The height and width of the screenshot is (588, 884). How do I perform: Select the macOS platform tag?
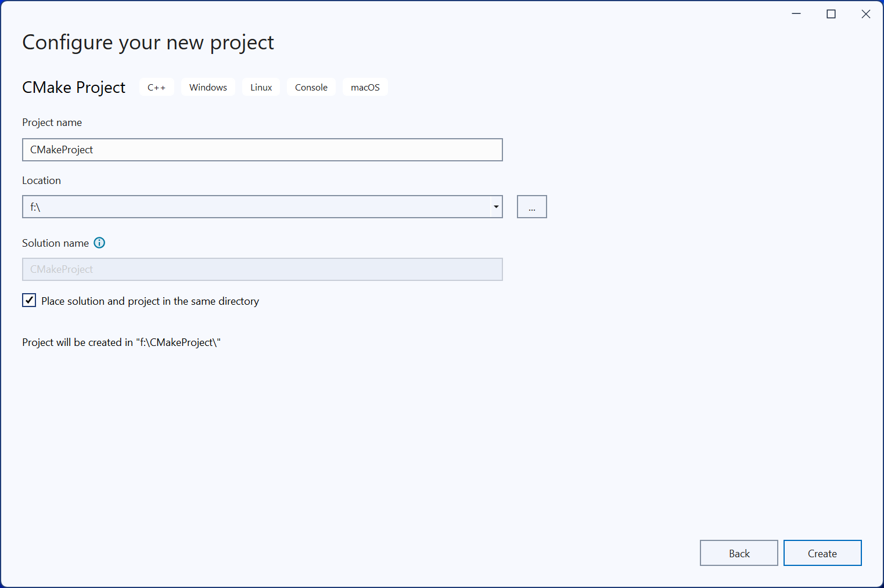pyautogui.click(x=365, y=88)
